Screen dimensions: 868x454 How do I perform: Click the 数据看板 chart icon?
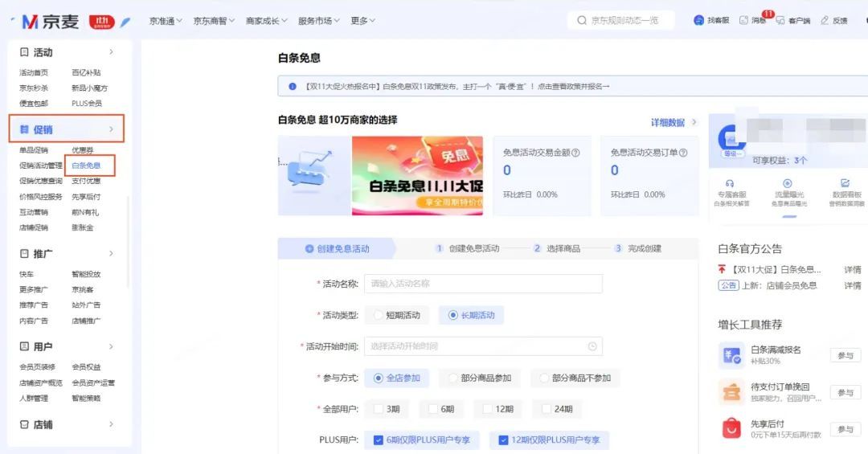(x=845, y=183)
